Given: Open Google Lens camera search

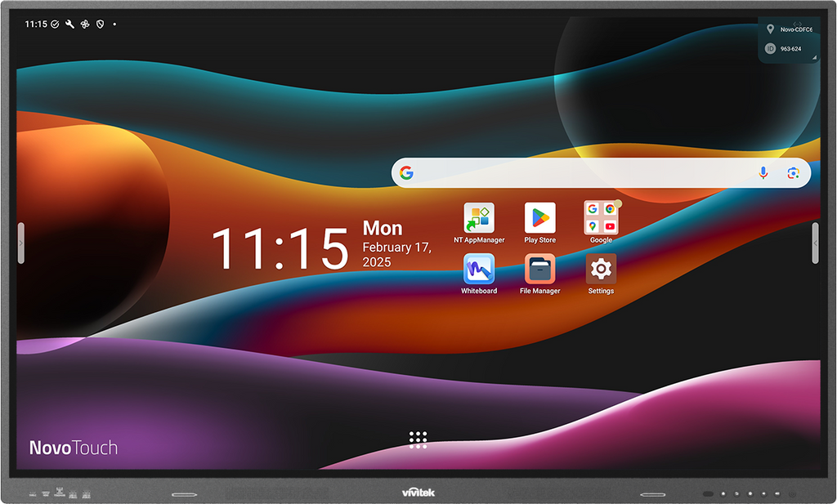Looking at the screenshot, I should point(793,173).
